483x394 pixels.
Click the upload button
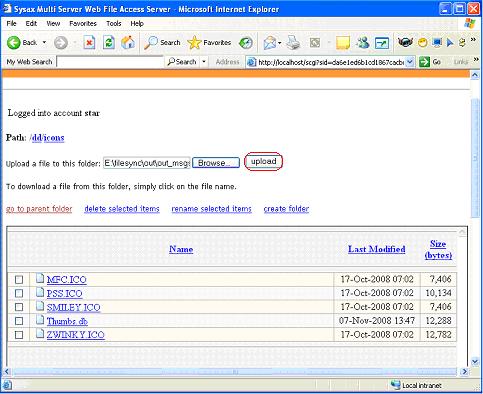[263, 162]
